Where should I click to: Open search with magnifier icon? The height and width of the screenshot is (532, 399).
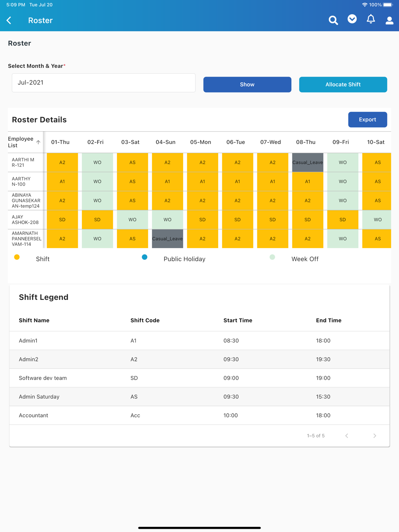333,20
